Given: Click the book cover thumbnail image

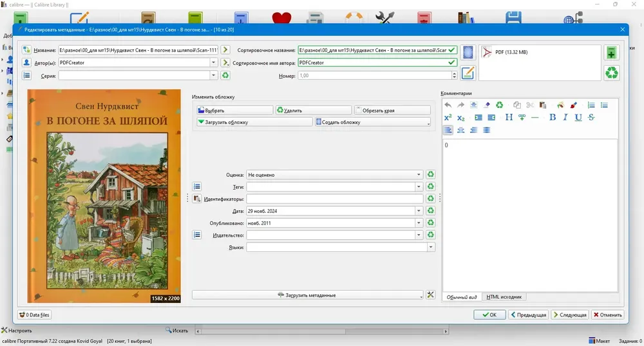Looking at the screenshot, I should 104,196.
